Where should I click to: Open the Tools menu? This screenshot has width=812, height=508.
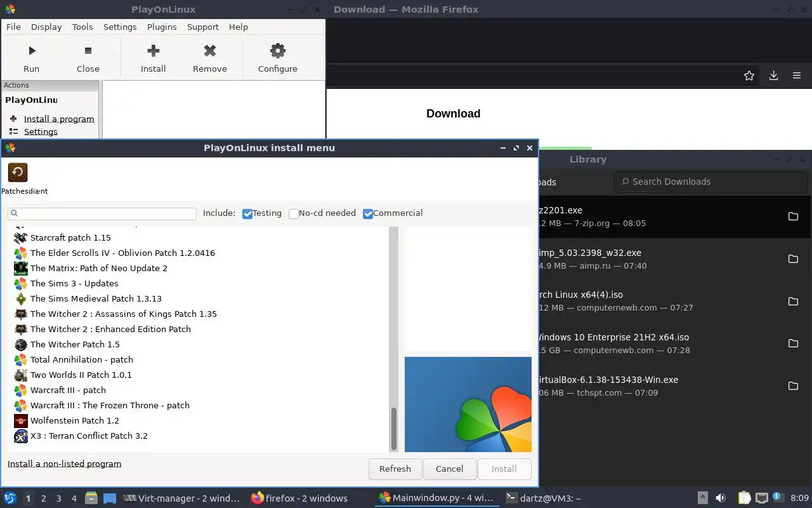82,27
